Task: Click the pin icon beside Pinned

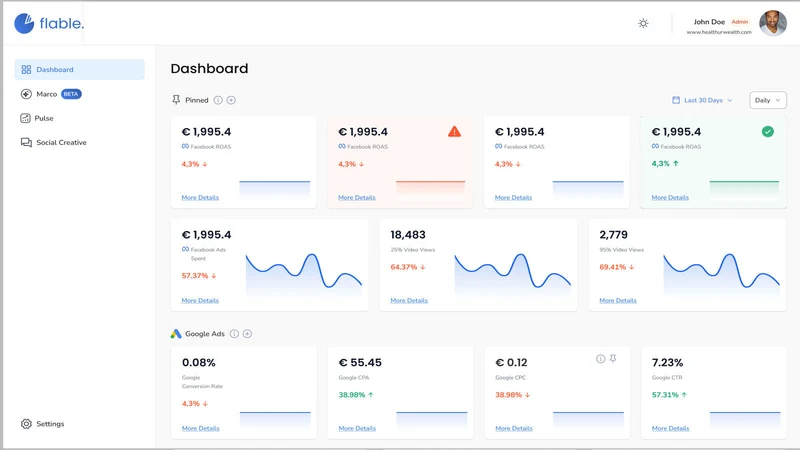Action: (176, 100)
